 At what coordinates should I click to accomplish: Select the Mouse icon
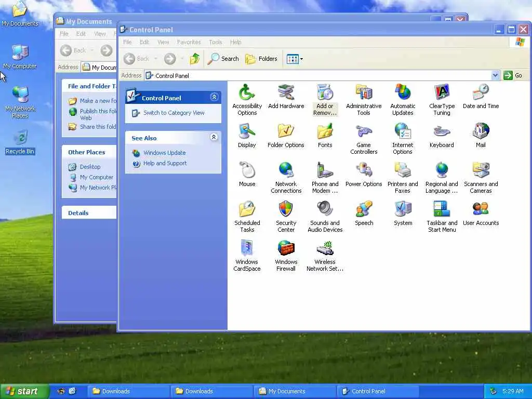click(247, 175)
